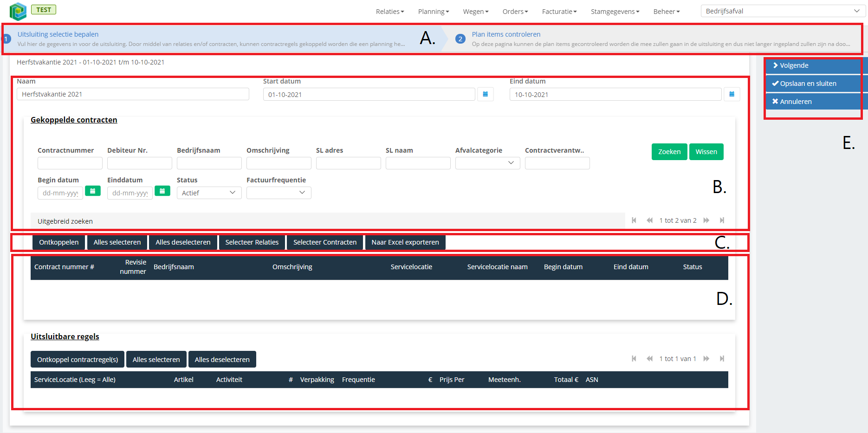Focus Bedrijfsnaam search field
The image size is (868, 433).
[x=209, y=163]
